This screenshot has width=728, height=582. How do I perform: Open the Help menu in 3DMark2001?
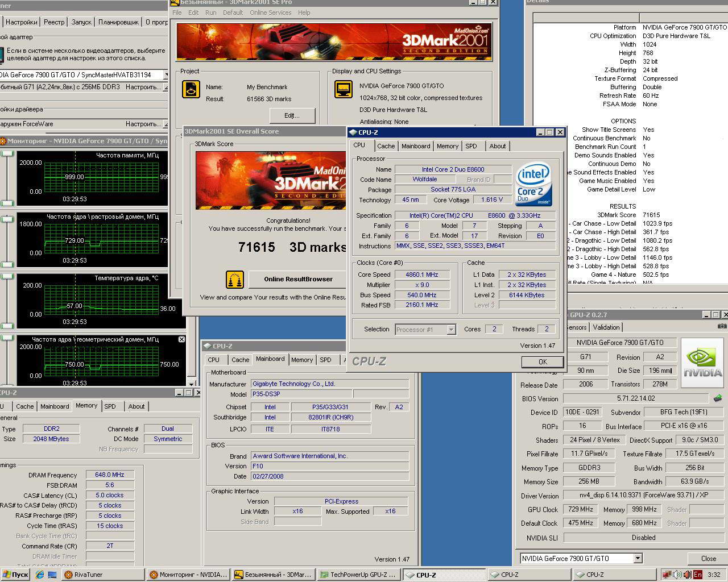pos(304,13)
